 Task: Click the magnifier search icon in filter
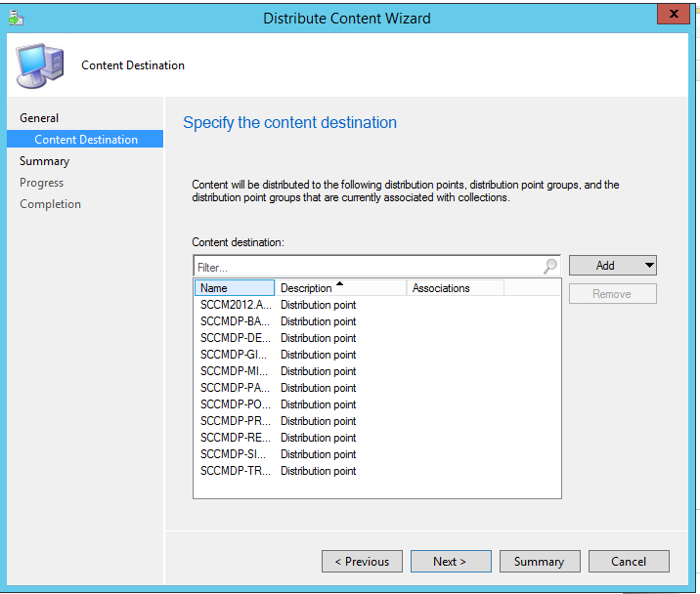pyautogui.click(x=550, y=266)
